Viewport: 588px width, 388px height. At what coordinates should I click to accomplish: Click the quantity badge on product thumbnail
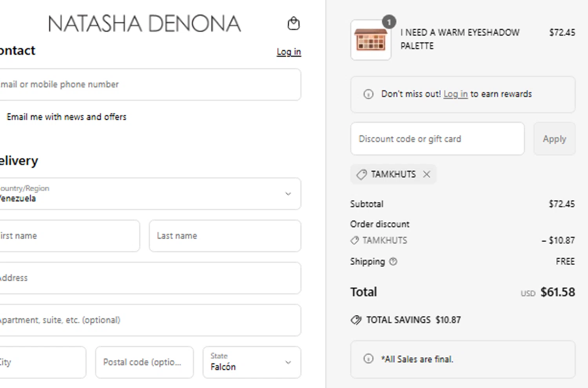[x=389, y=22]
